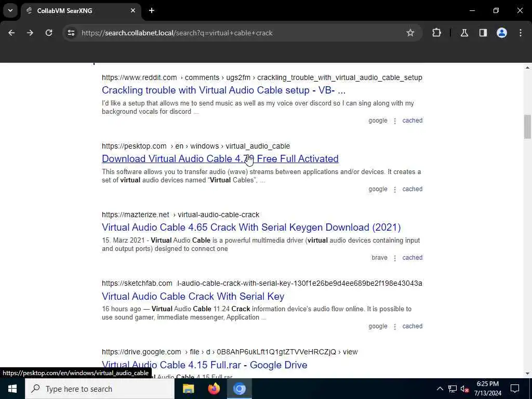532x399 pixels.
Task: Open cached link for the reddit result
Action: (x=412, y=121)
